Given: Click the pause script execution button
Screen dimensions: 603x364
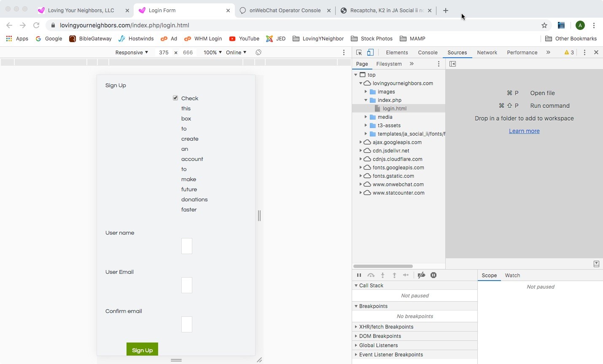Looking at the screenshot, I should tap(359, 275).
